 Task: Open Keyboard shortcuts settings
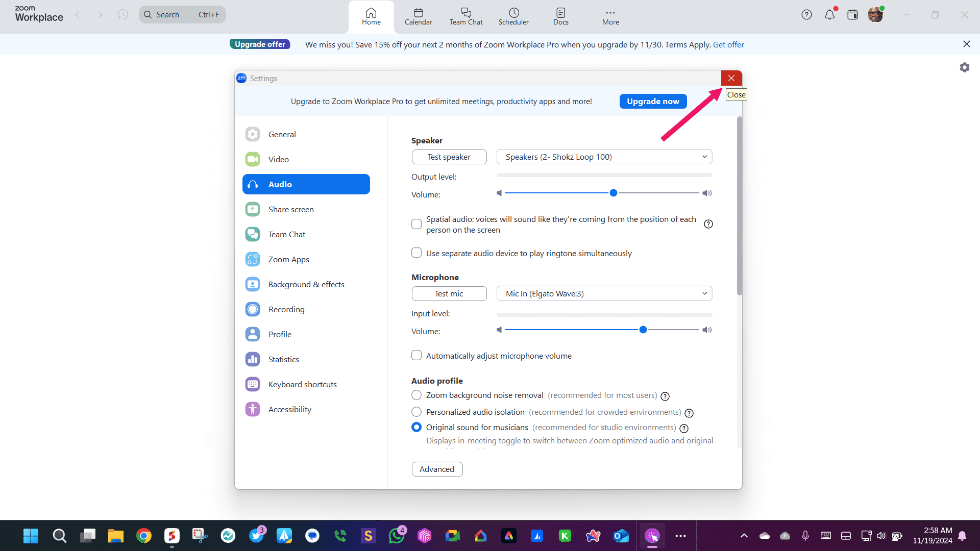[306, 384]
